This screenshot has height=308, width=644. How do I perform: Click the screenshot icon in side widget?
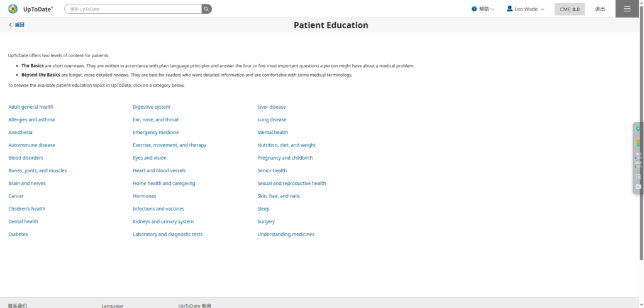[x=638, y=177]
